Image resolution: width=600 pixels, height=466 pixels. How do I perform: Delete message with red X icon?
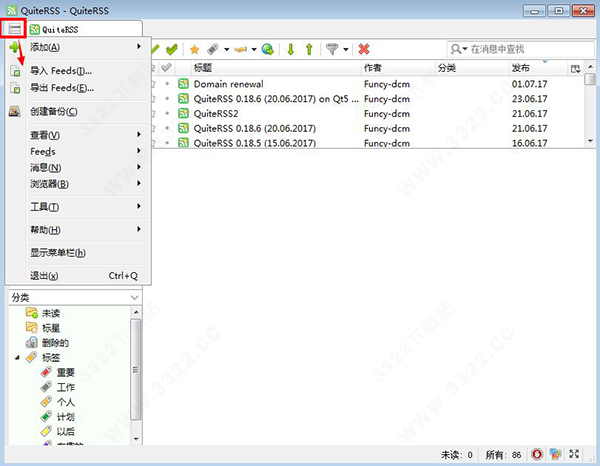(364, 49)
